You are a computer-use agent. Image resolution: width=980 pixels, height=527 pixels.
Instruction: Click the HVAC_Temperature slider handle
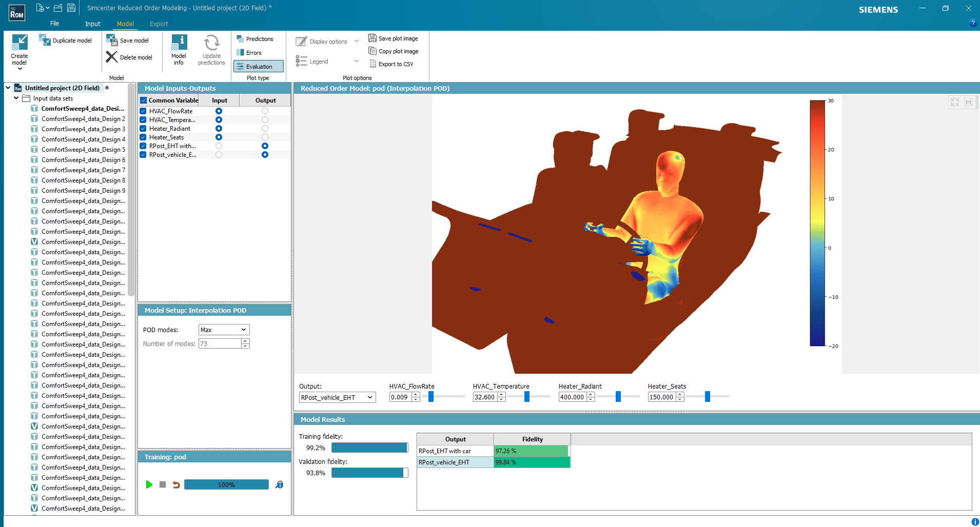tap(526, 397)
